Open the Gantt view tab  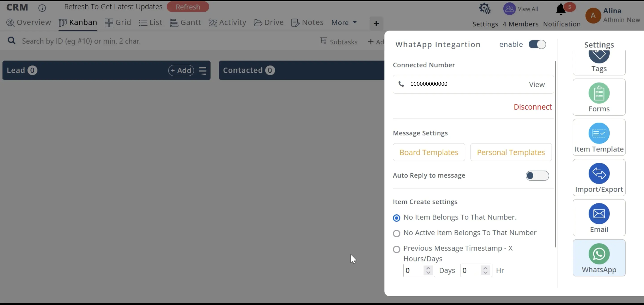point(185,23)
